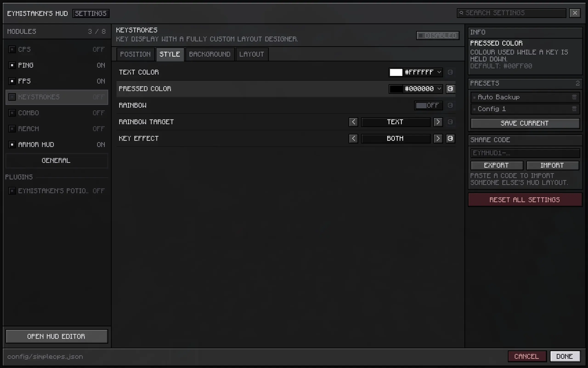Image resolution: width=588 pixels, height=368 pixels.
Task: Import a HUD share code
Action: click(x=553, y=166)
